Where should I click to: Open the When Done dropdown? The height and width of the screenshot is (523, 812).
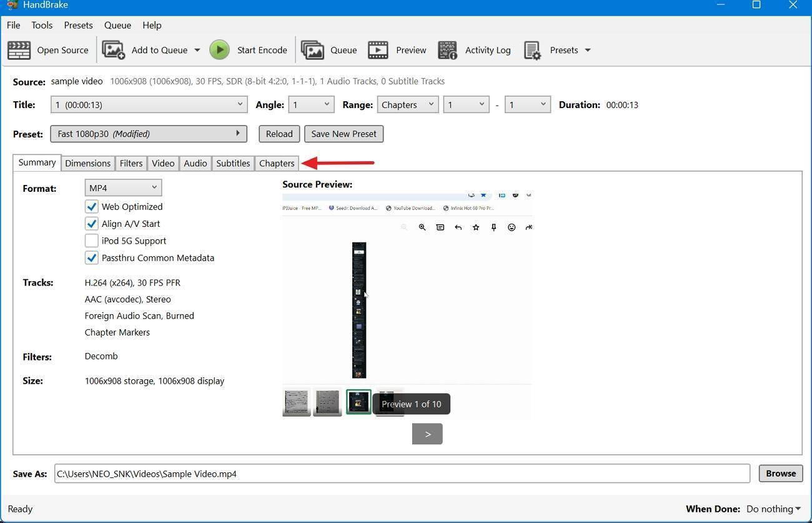[773, 509]
